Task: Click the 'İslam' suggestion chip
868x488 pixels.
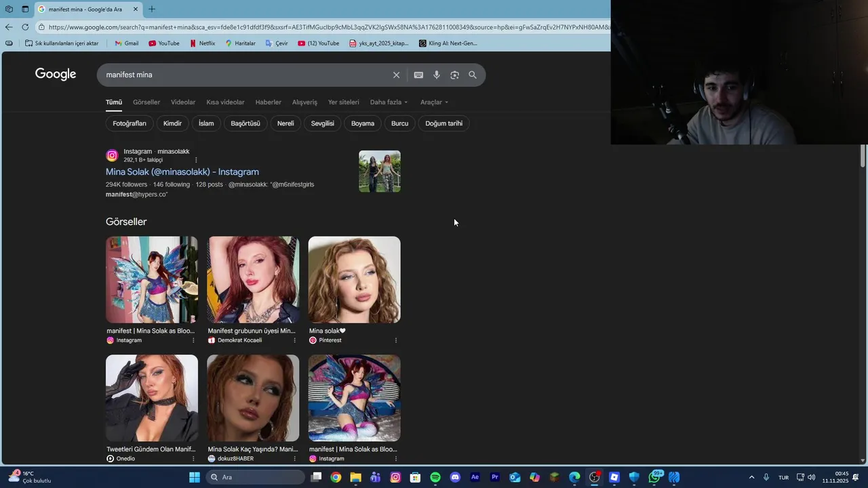Action: tap(206, 123)
